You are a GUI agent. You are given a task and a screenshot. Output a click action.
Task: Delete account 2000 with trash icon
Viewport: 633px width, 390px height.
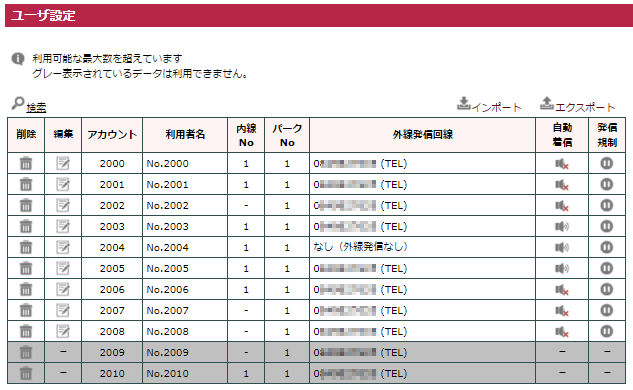[26, 164]
